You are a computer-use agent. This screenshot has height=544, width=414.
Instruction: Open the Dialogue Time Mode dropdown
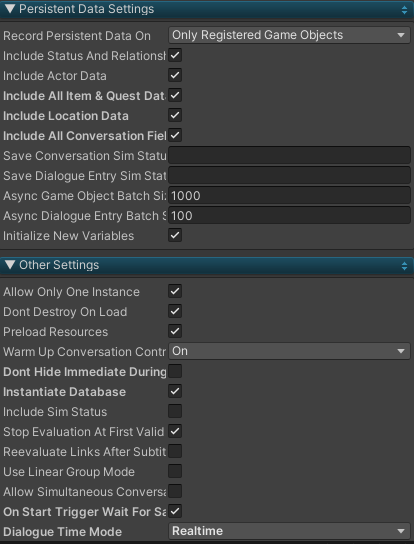coord(289,531)
